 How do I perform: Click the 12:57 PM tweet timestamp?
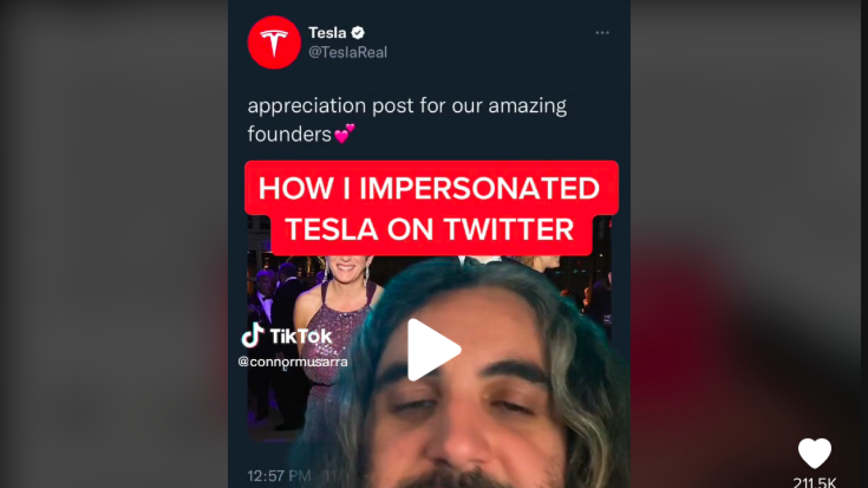[x=279, y=476]
